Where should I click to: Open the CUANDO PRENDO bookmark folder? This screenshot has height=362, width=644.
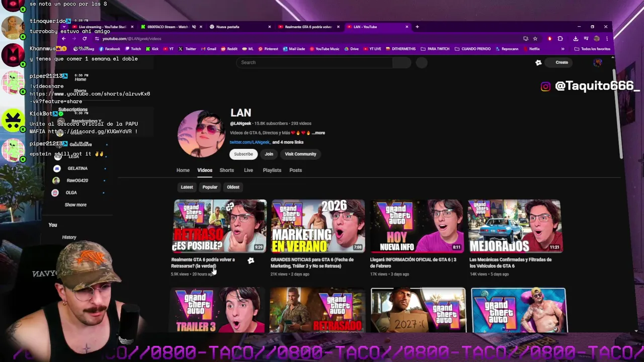(x=472, y=49)
